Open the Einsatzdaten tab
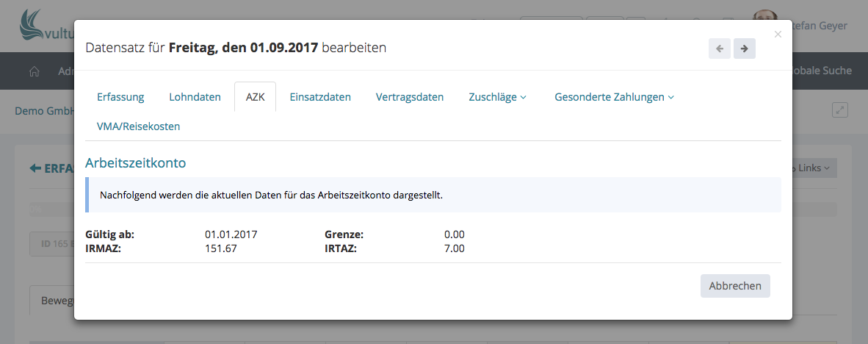 (x=320, y=97)
